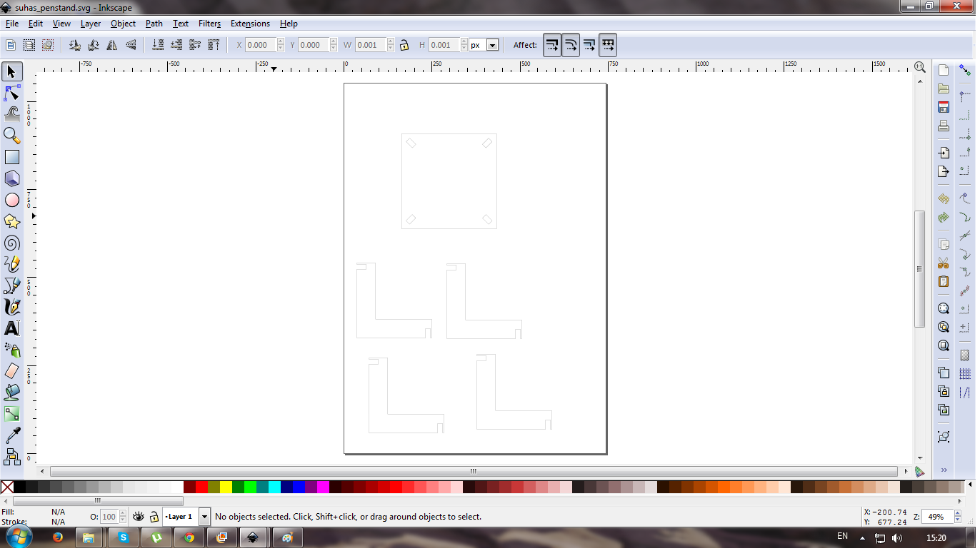Click the Undo arrow icon
This screenshot has height=551, width=980.
[944, 198]
